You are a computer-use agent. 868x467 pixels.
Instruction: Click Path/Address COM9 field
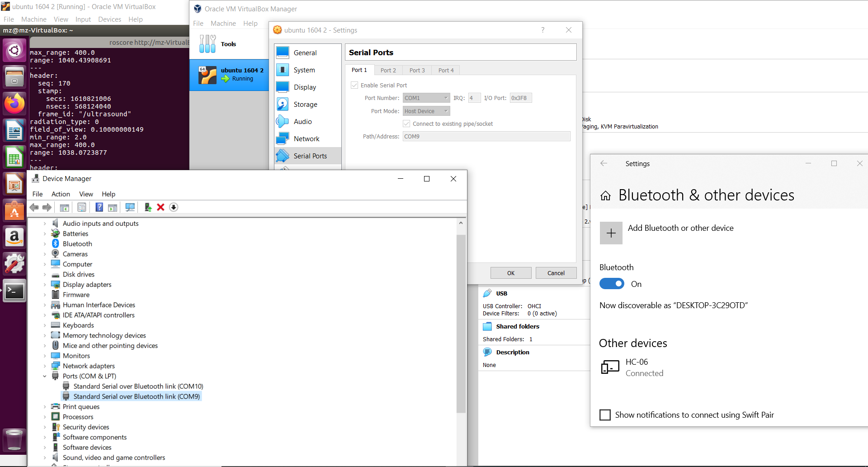(486, 136)
